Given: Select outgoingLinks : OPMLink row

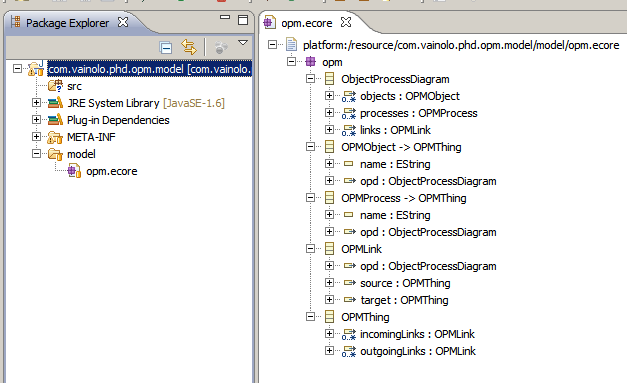Looking at the screenshot, I should point(418,351).
